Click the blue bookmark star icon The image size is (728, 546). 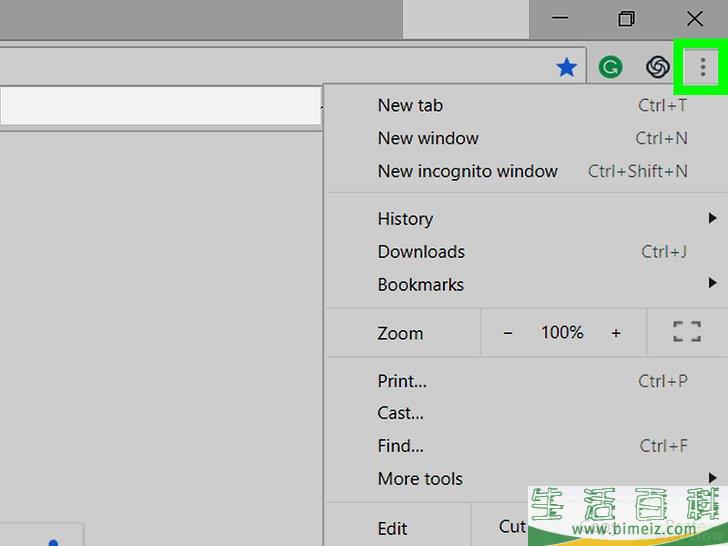click(x=566, y=67)
